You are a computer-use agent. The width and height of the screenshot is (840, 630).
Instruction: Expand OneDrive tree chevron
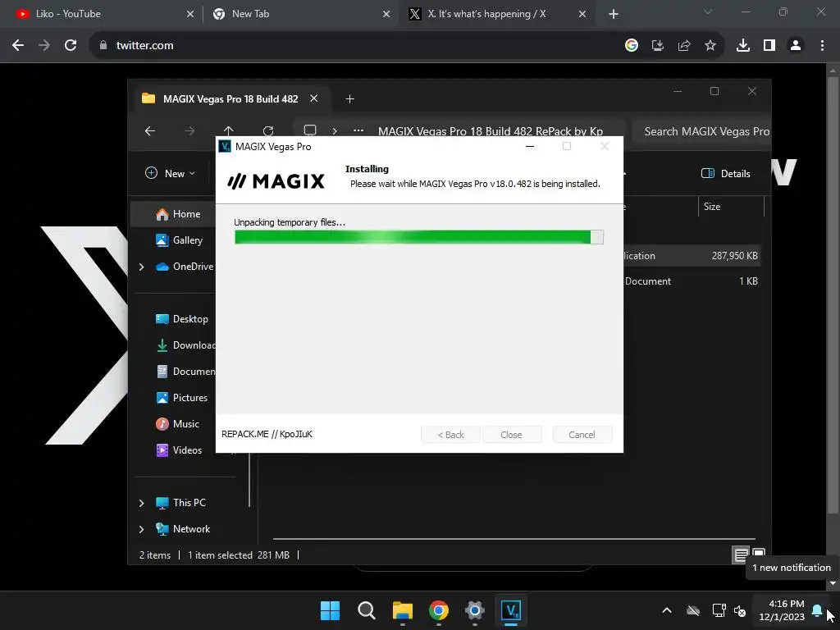point(141,267)
